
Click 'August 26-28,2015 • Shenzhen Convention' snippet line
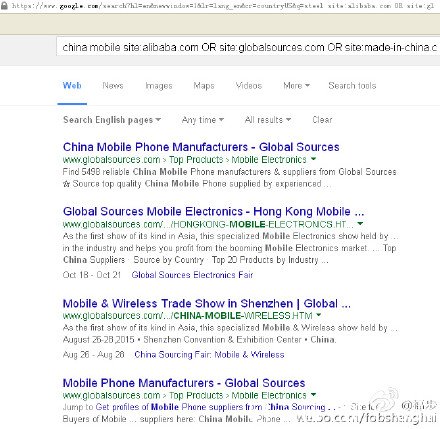click(x=199, y=340)
